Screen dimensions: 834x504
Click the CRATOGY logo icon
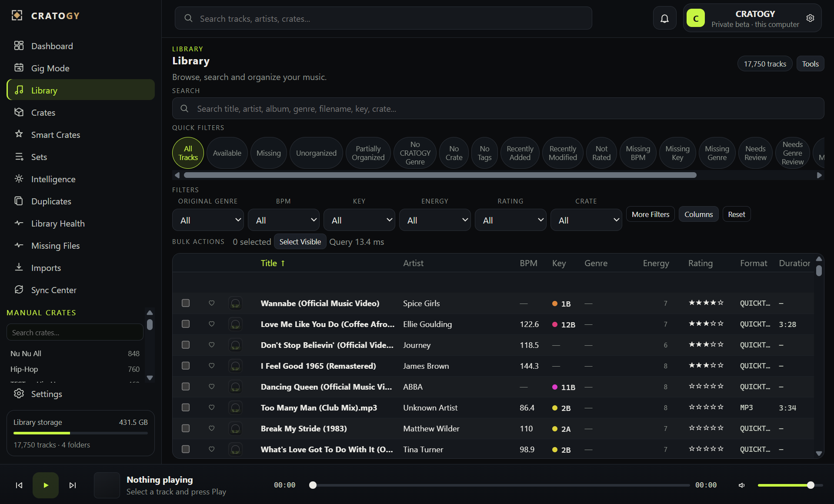coord(17,16)
